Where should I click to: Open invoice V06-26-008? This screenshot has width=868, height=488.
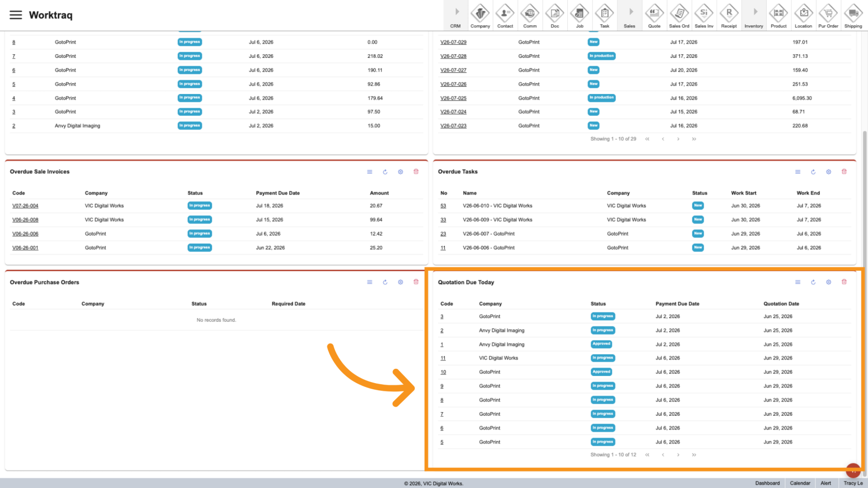pos(25,220)
